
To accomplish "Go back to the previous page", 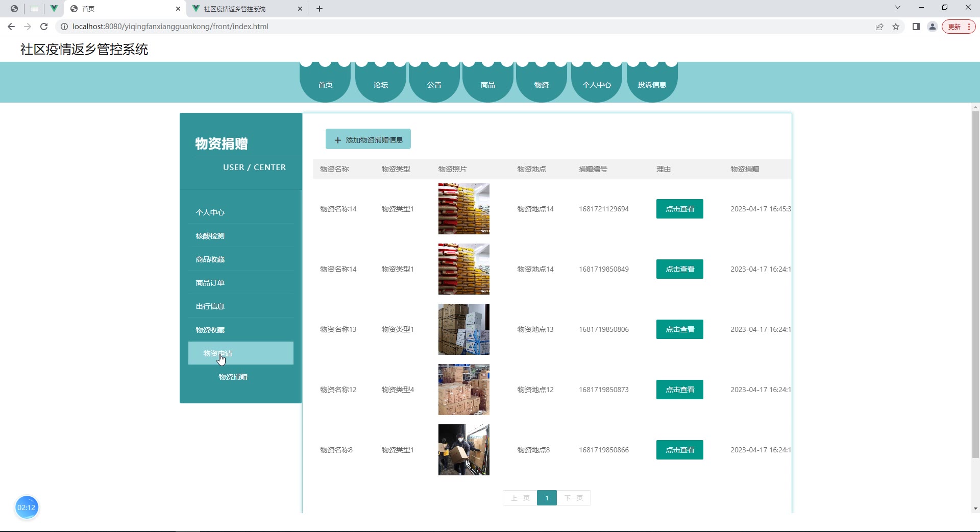I will coord(11,27).
